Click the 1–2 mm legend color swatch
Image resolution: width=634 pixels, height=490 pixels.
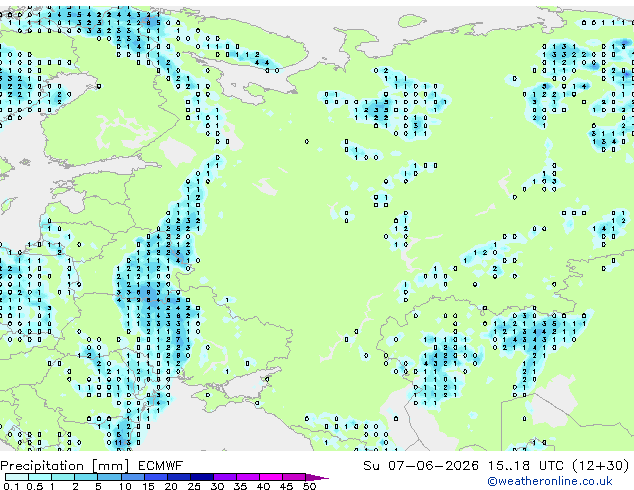click(x=63, y=477)
